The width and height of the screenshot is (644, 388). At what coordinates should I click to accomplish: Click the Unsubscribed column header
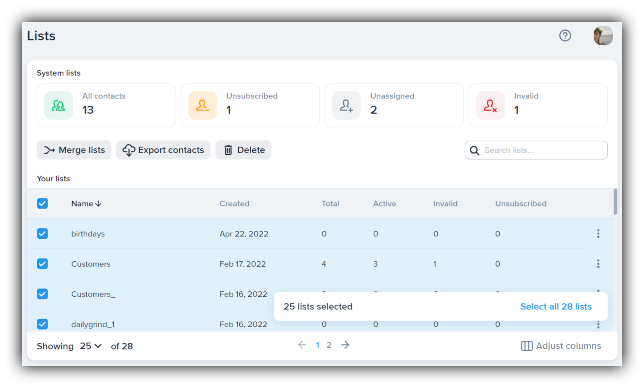click(521, 203)
